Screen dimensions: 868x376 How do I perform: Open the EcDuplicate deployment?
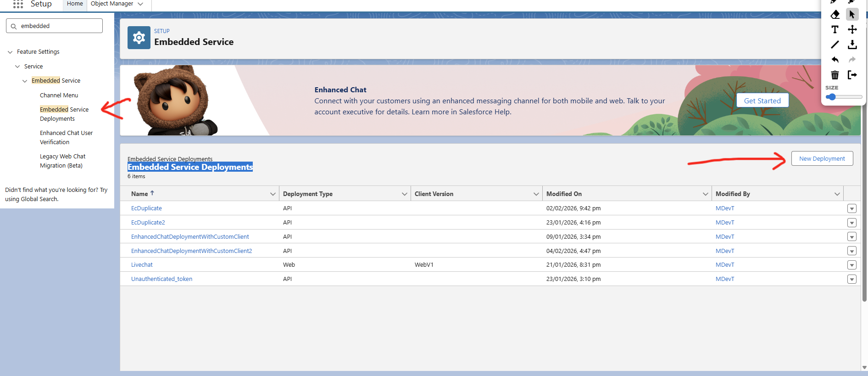(146, 208)
